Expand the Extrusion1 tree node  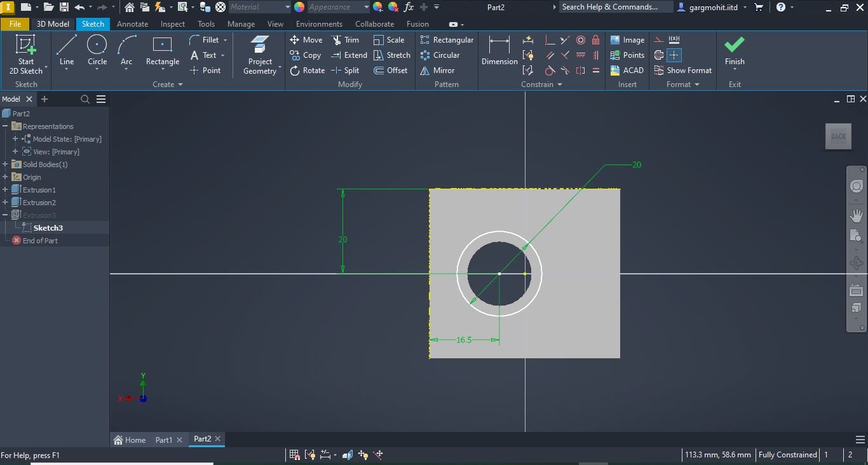click(x=5, y=190)
